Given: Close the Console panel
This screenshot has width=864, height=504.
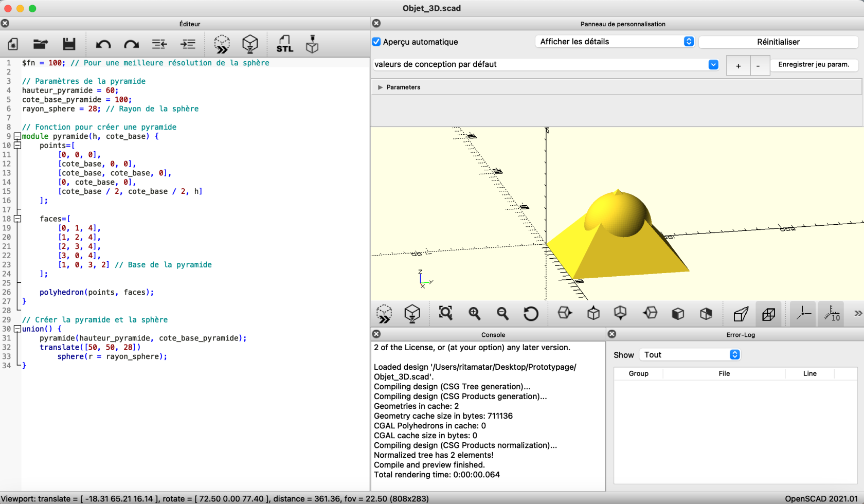Looking at the screenshot, I should click(376, 334).
